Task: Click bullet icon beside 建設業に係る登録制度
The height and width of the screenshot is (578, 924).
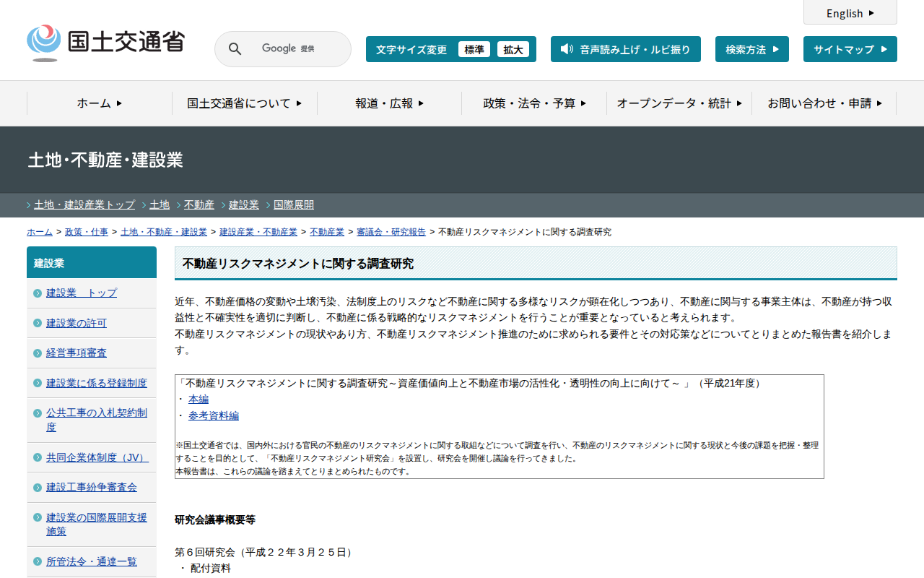Action: pos(38,383)
